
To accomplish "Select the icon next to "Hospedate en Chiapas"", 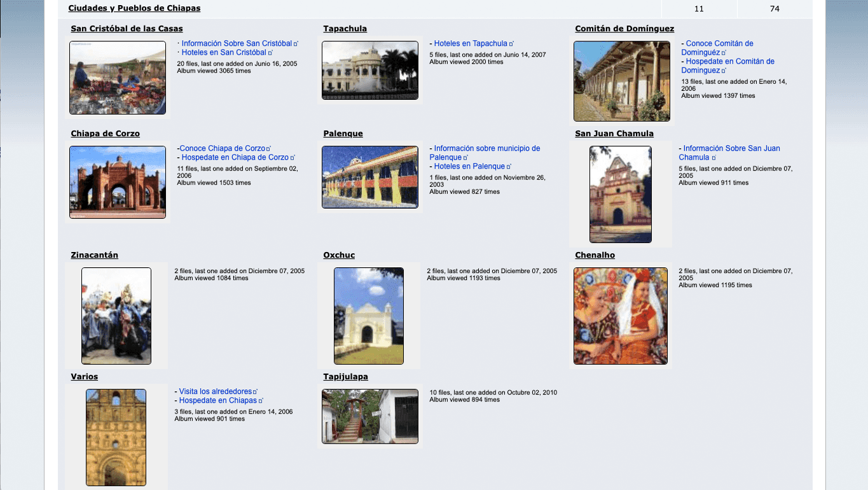I will (x=261, y=400).
